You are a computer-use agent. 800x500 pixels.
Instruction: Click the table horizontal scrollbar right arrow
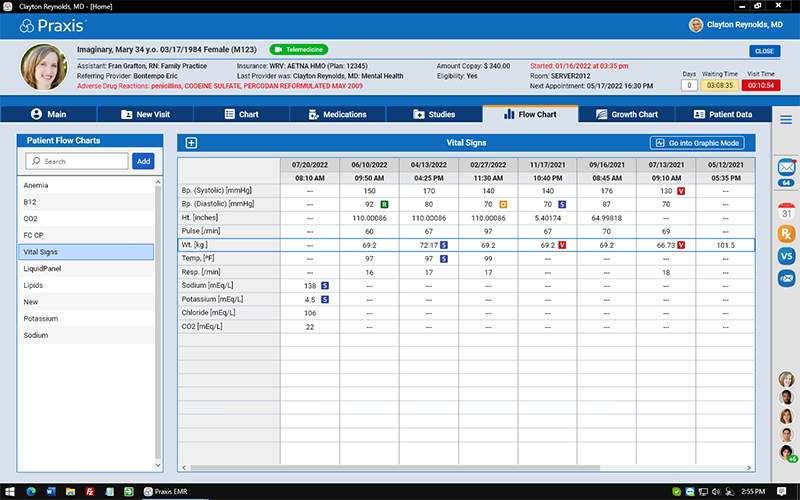(x=749, y=467)
